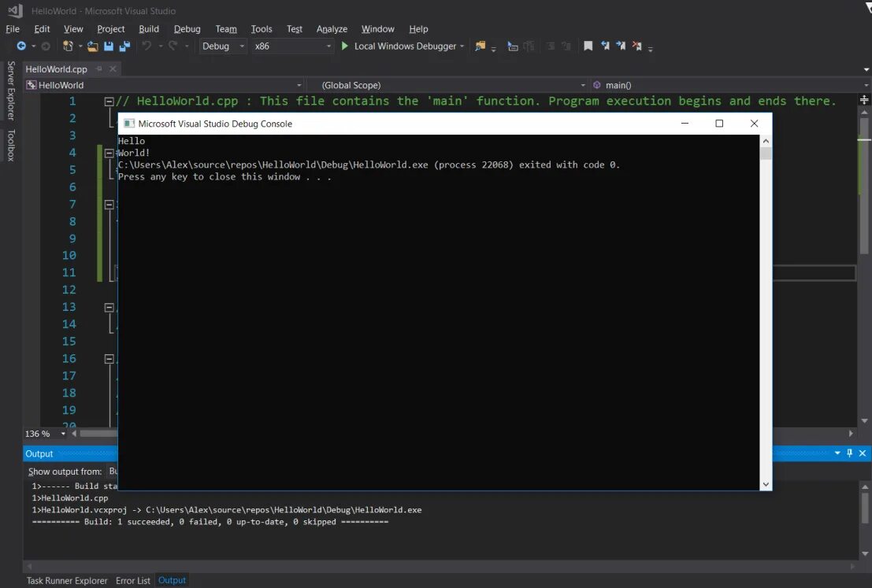Open the Project menu

click(110, 29)
